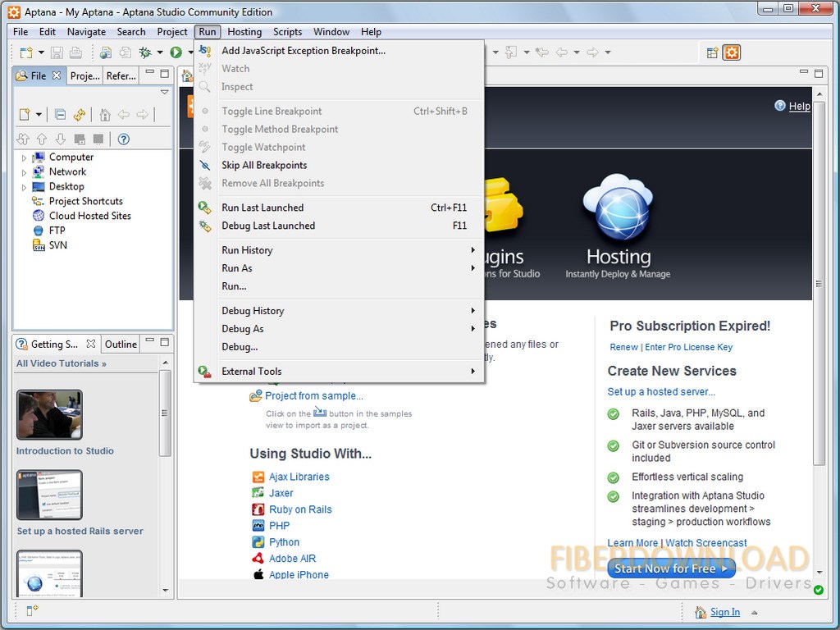Image resolution: width=840 pixels, height=630 pixels.
Task: Click the main toolbar back navigation arrow
Action: click(561, 52)
